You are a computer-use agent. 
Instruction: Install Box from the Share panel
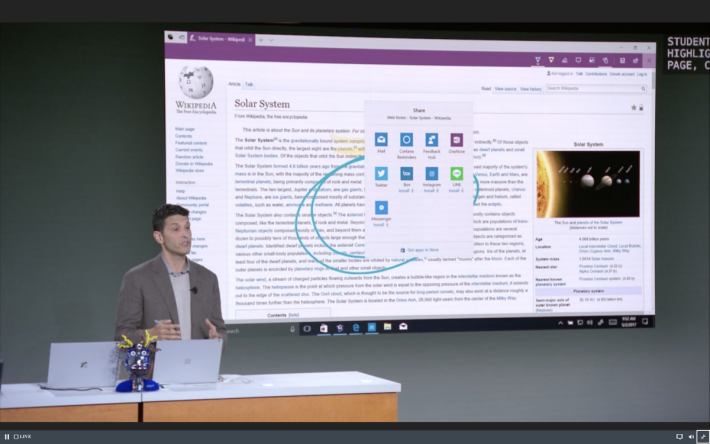(x=406, y=191)
